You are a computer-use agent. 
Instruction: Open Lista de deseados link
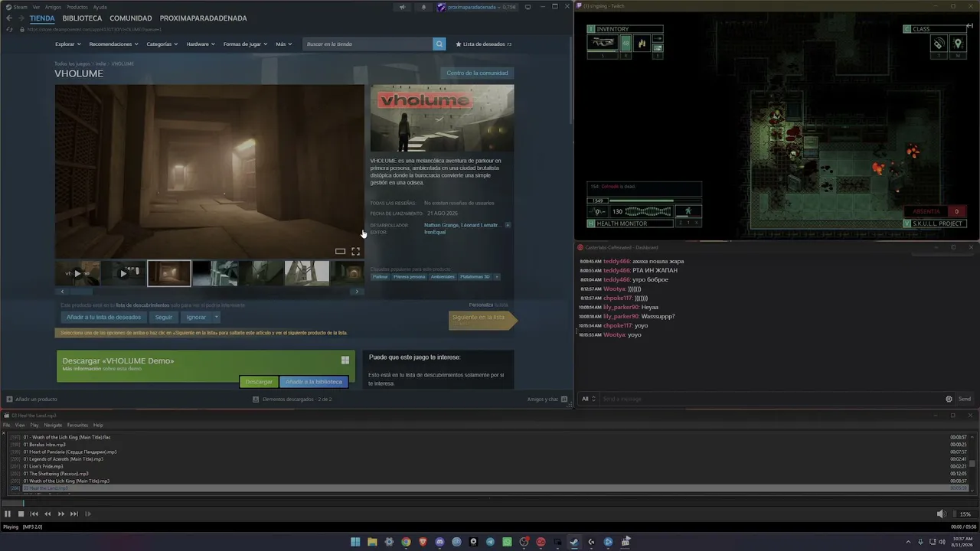tap(484, 44)
